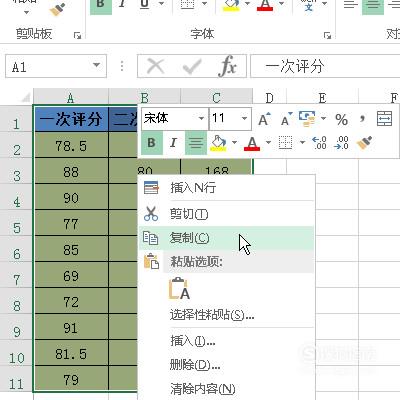The height and width of the screenshot is (400, 400).
Task: Select column A header
Action: [x=71, y=98]
